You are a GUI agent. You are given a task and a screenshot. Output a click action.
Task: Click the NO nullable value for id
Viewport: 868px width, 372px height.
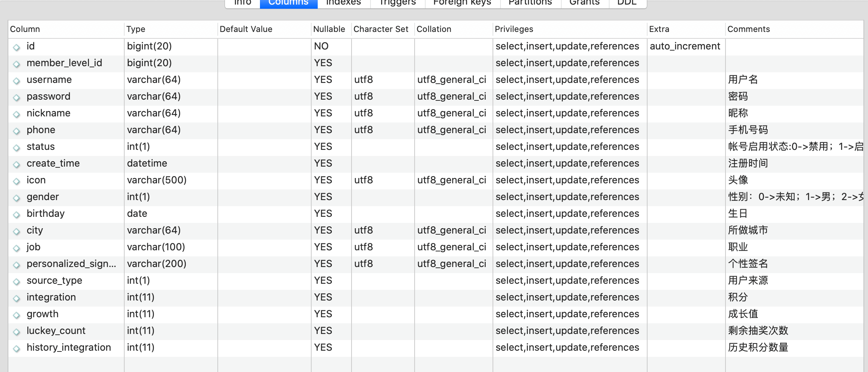321,46
